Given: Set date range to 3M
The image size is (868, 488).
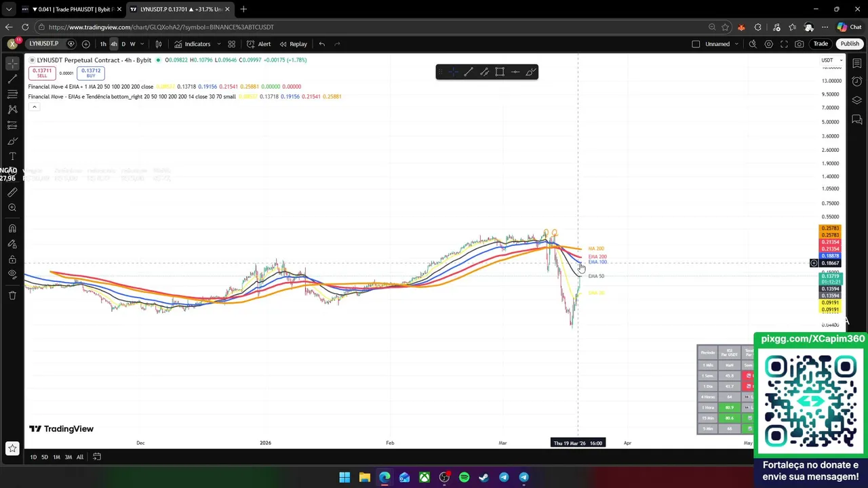Looking at the screenshot, I should point(68,457).
